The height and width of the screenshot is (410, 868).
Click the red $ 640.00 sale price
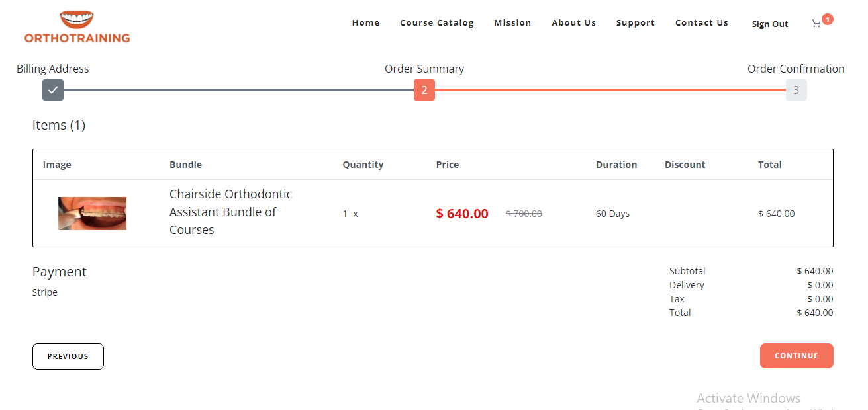coord(462,214)
